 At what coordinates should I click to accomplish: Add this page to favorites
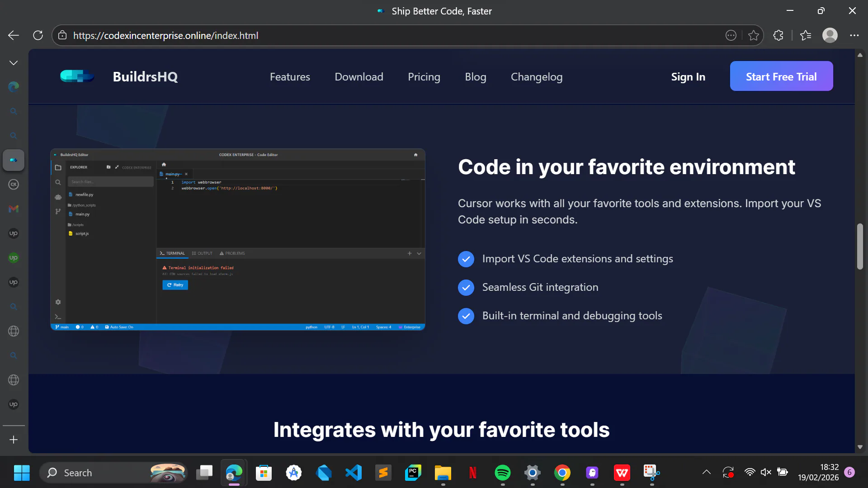pos(753,35)
